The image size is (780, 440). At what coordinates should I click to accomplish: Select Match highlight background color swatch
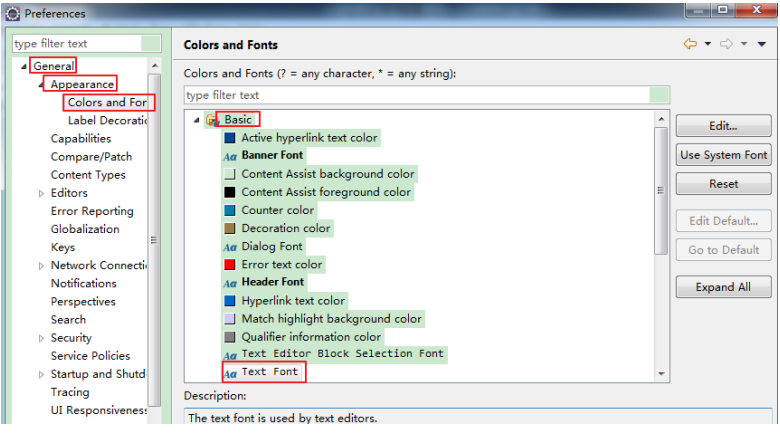click(229, 319)
